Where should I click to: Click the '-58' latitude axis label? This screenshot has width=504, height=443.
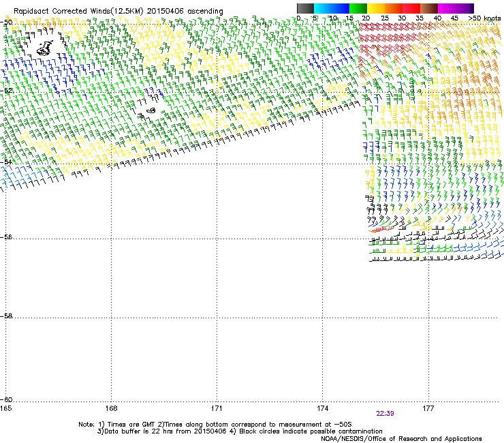pyautogui.click(x=6, y=316)
